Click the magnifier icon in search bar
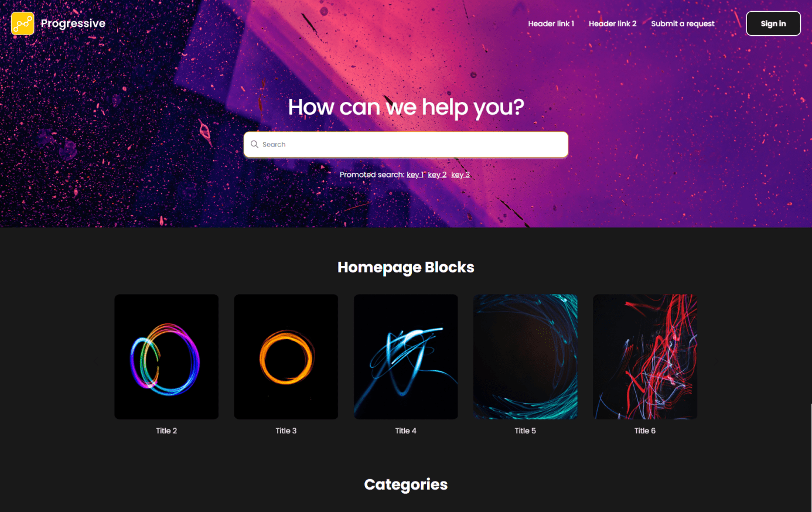This screenshot has height=512, width=812. [254, 144]
